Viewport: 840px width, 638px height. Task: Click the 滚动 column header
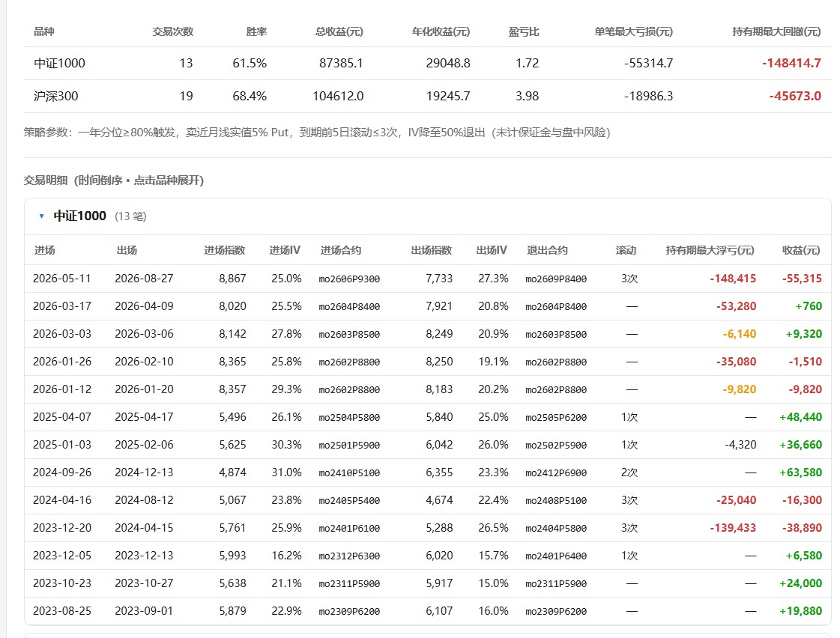626,250
